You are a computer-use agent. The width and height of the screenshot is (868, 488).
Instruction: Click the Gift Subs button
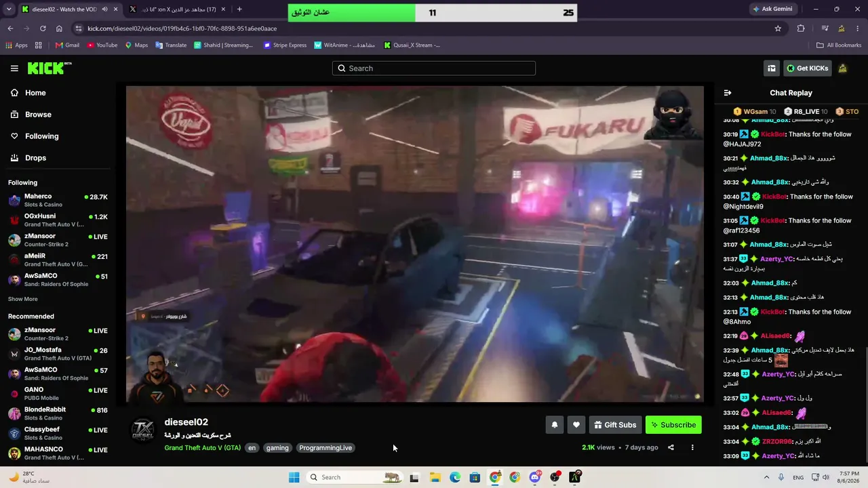[x=615, y=425]
